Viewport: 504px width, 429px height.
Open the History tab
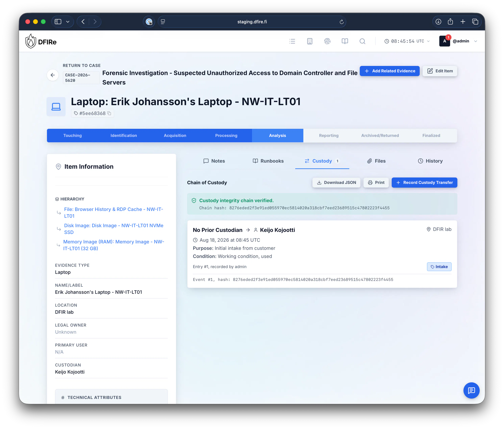(430, 161)
